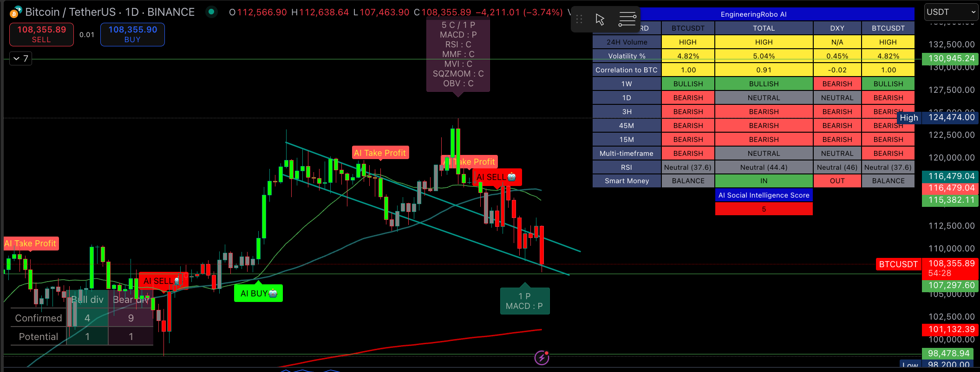The height and width of the screenshot is (372, 980).
Task: Click the EngineeringRobo AI table header
Action: click(753, 14)
